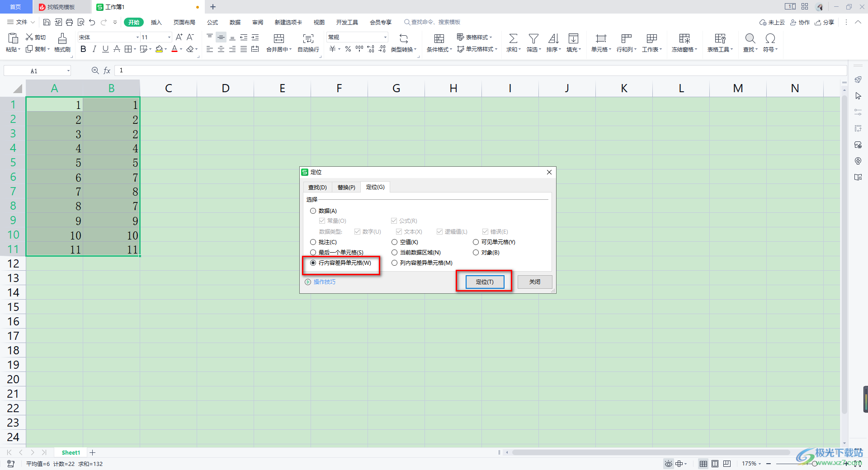Image resolution: width=868 pixels, height=470 pixels.
Task: Select the Comments (C) radio option
Action: [313, 242]
